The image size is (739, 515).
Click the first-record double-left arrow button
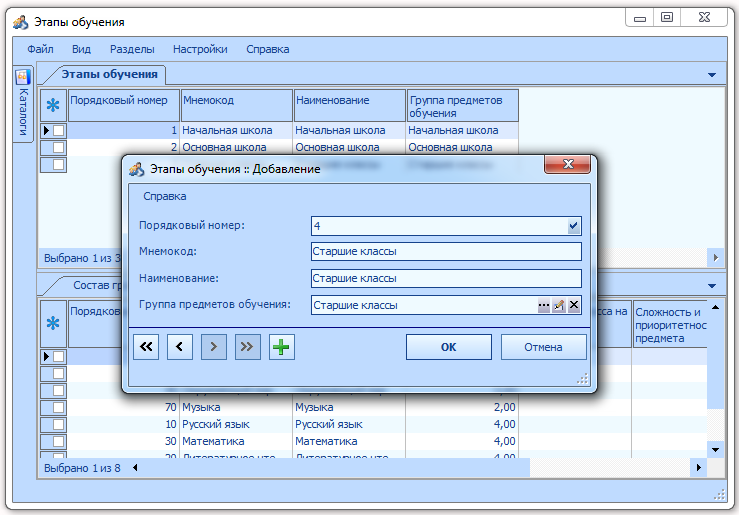click(146, 347)
